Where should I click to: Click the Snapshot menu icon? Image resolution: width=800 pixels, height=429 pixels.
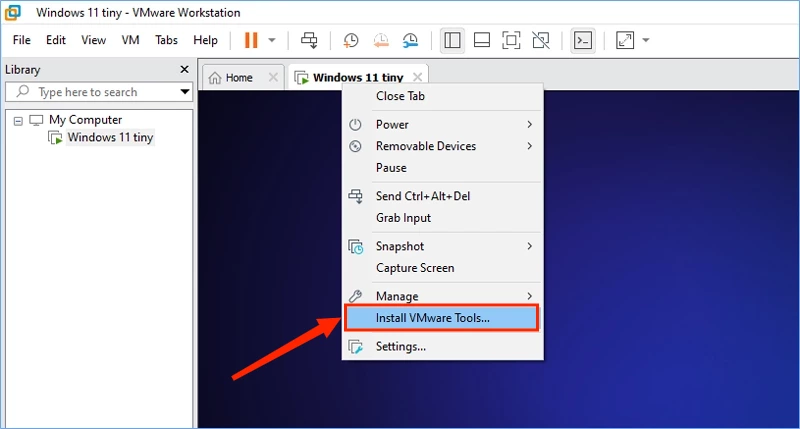click(x=356, y=247)
